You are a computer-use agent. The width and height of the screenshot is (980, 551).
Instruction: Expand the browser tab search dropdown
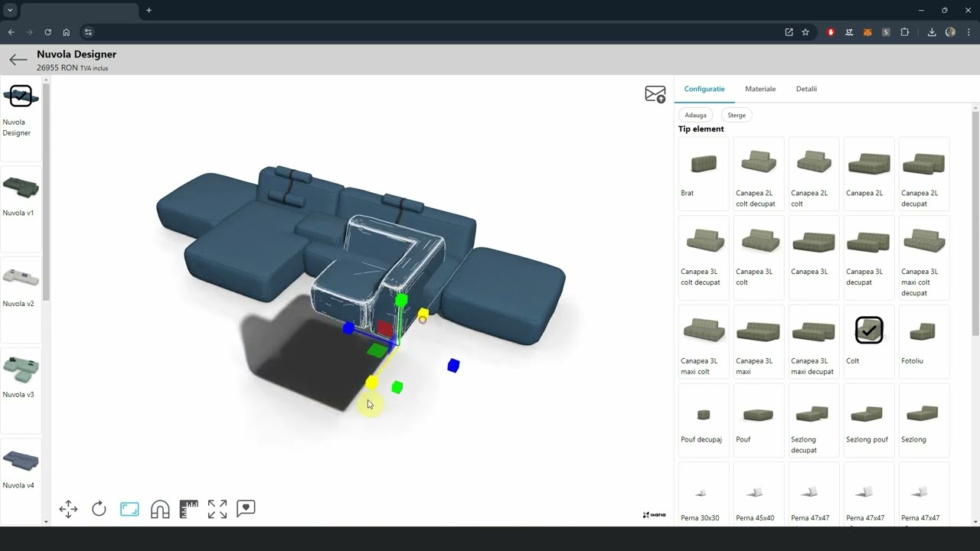pyautogui.click(x=10, y=11)
